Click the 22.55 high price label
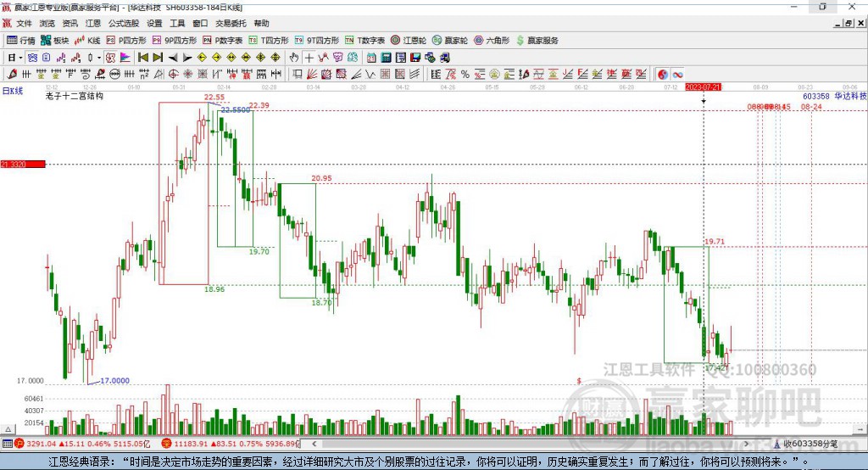This screenshot has width=868, height=470. coord(214,97)
